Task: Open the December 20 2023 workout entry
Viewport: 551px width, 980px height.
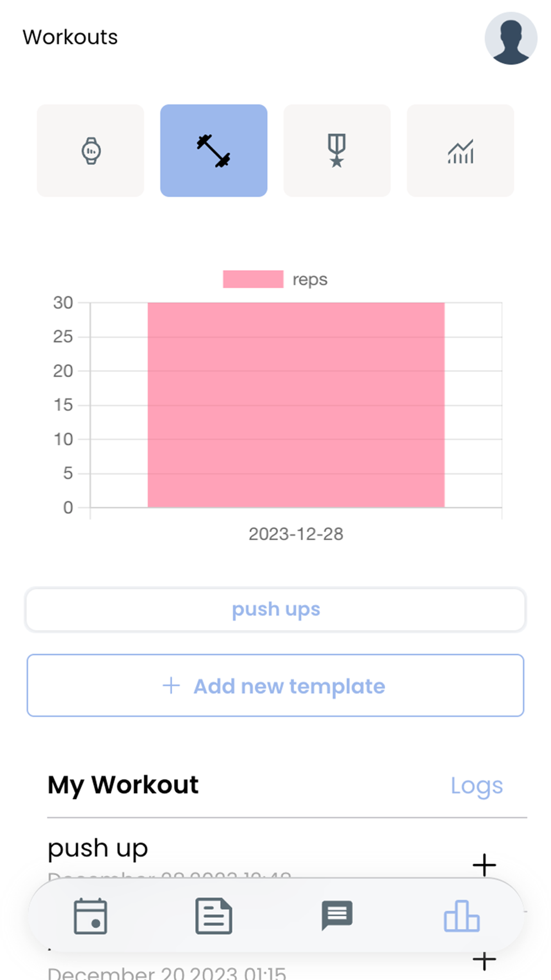Action: (167, 972)
